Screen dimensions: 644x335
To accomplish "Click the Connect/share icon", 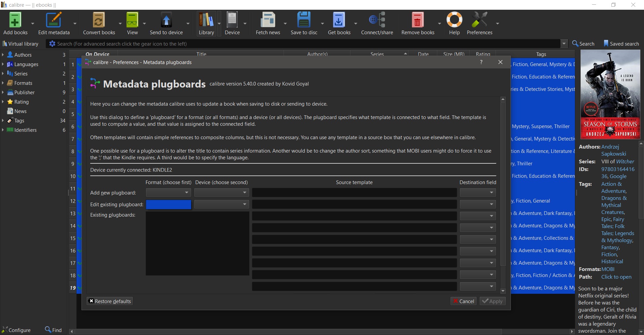I will coord(377,20).
